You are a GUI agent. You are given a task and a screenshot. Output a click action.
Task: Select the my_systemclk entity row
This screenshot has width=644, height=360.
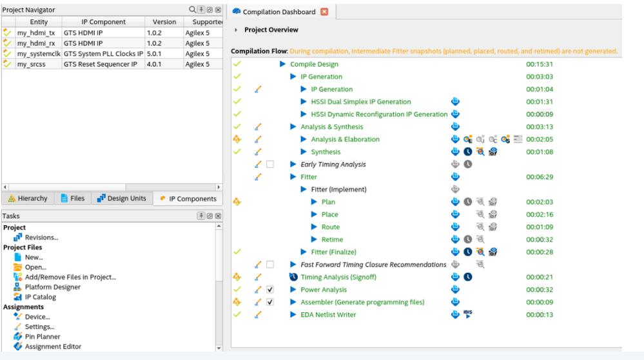click(39, 54)
